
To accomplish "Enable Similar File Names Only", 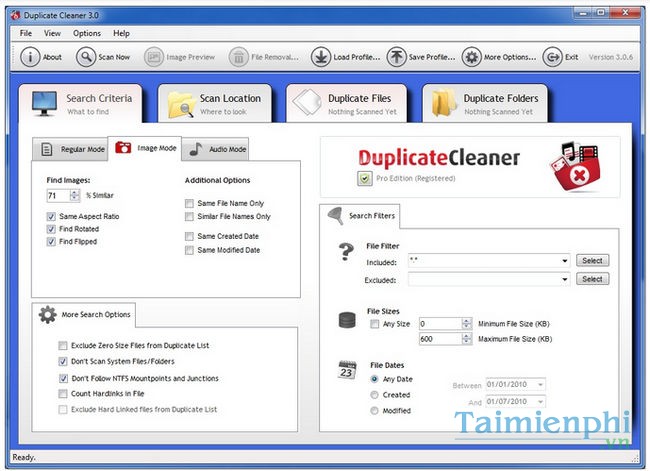I will point(189,216).
